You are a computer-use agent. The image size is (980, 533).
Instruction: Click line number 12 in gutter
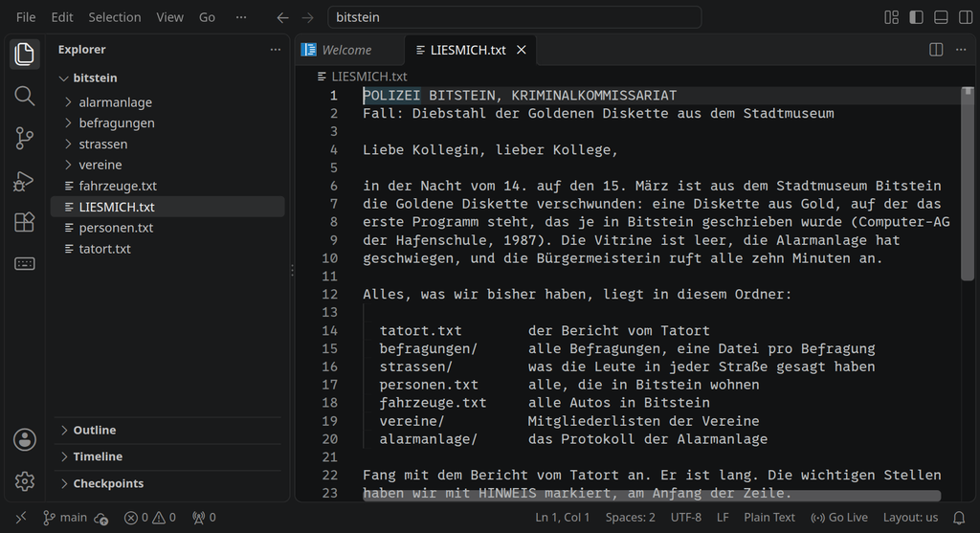[x=330, y=295]
